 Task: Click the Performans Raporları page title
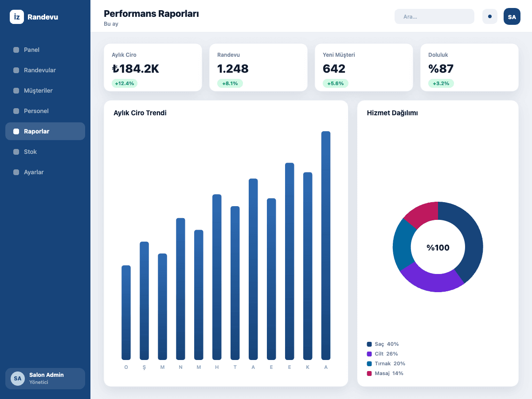tap(151, 14)
